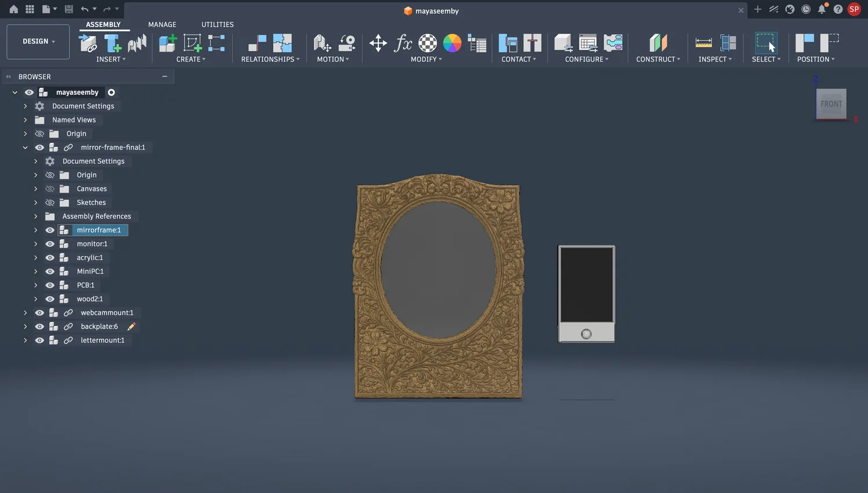Hide the mirror-frame-final:1 component

[x=39, y=148]
